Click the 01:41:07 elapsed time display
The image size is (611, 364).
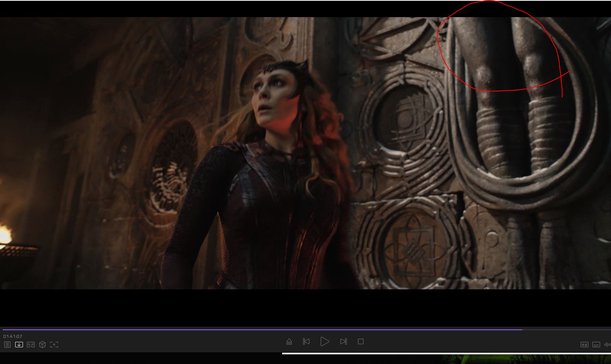(x=13, y=336)
